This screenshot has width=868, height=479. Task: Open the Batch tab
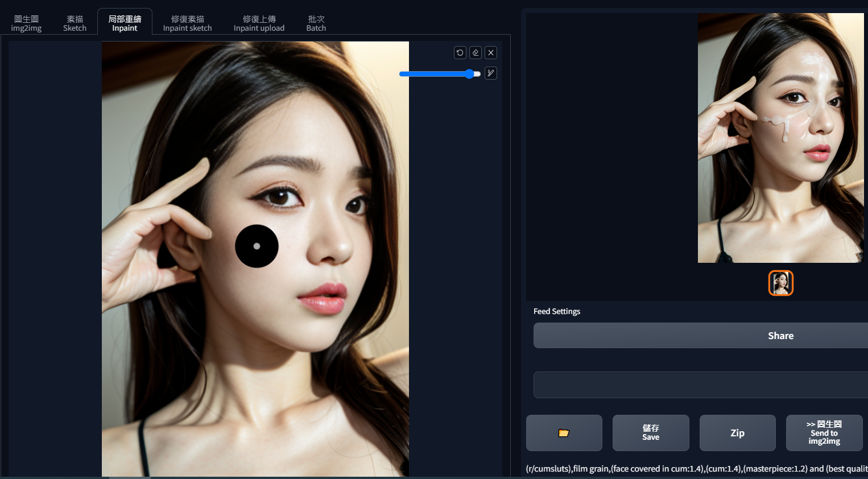[316, 23]
